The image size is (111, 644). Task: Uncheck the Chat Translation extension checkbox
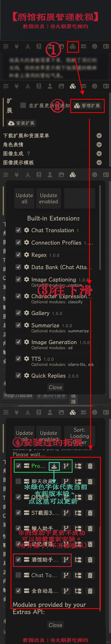[18, 230]
